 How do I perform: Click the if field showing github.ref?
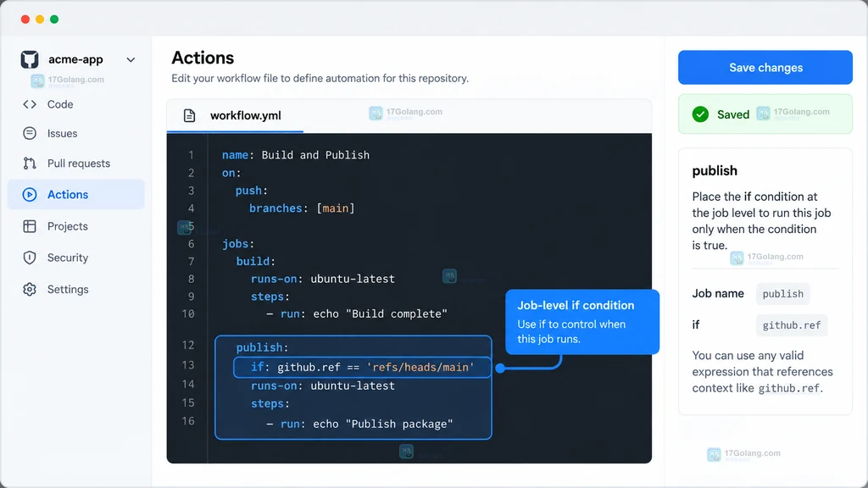click(792, 325)
